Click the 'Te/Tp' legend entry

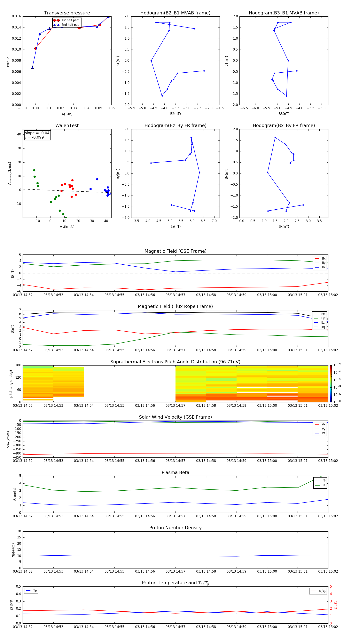pos(318,591)
